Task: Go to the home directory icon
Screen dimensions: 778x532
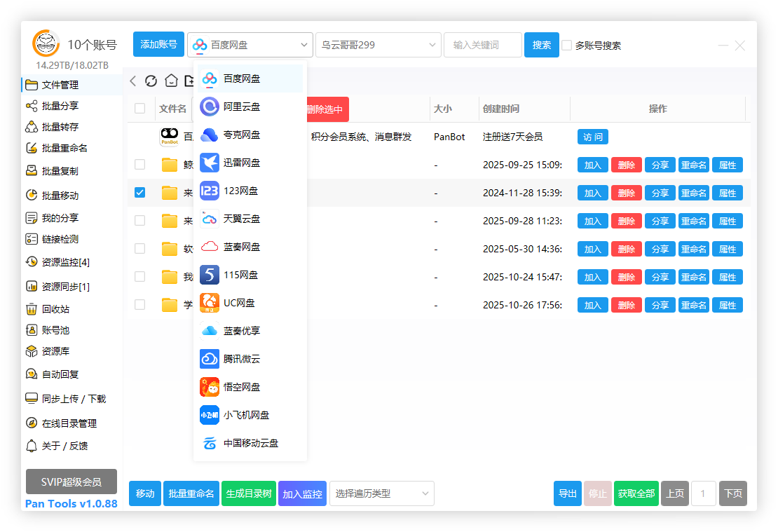Action: click(x=170, y=81)
